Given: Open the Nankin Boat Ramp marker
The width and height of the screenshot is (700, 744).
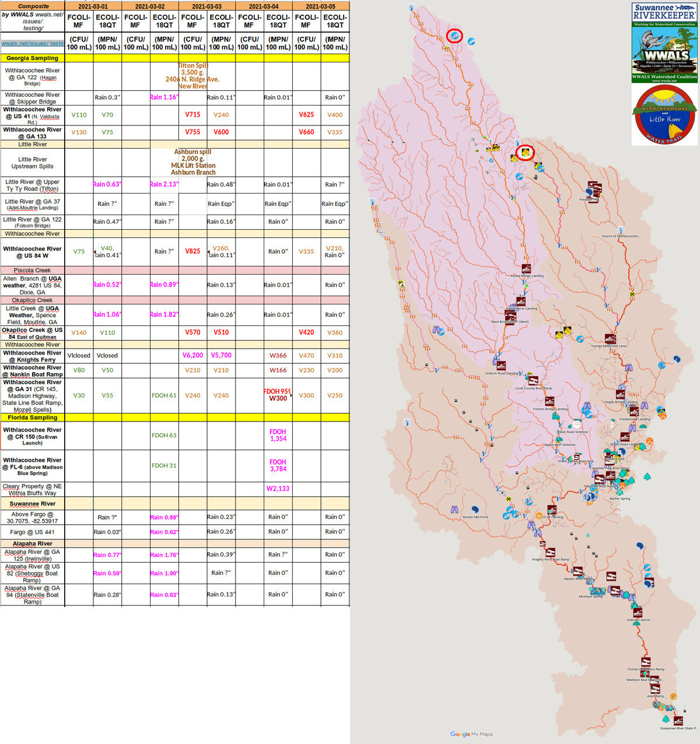Looking at the screenshot, I should pyautogui.click(x=578, y=571).
